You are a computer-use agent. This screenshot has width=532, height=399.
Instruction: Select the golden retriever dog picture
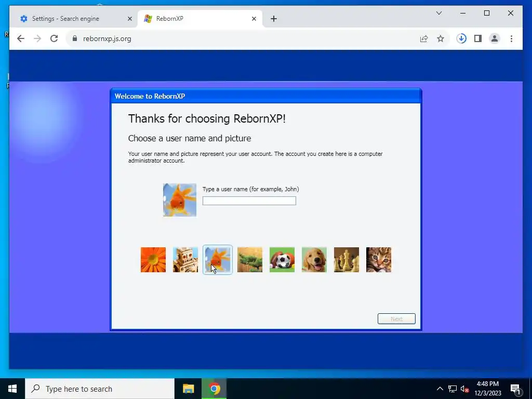314,260
